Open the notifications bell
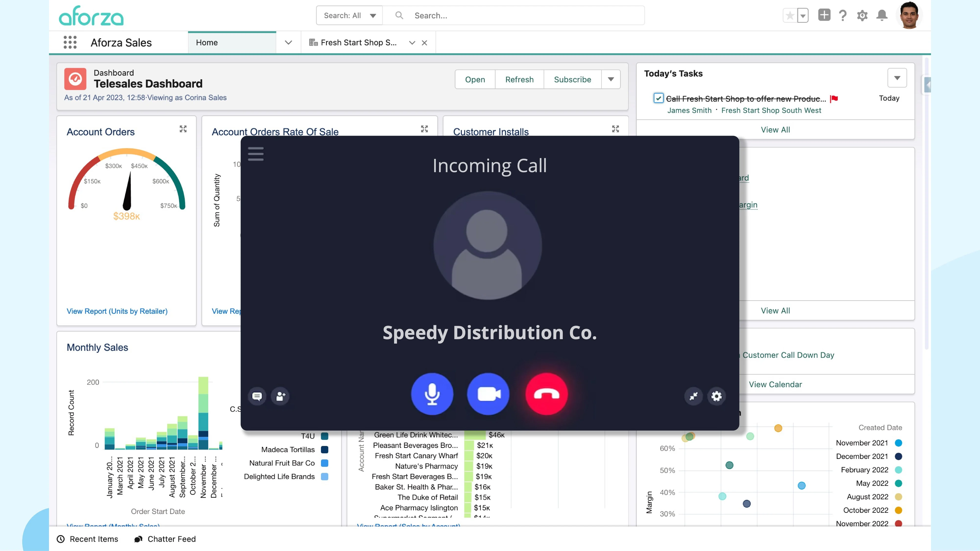Image resolution: width=980 pixels, height=551 pixels. tap(882, 16)
